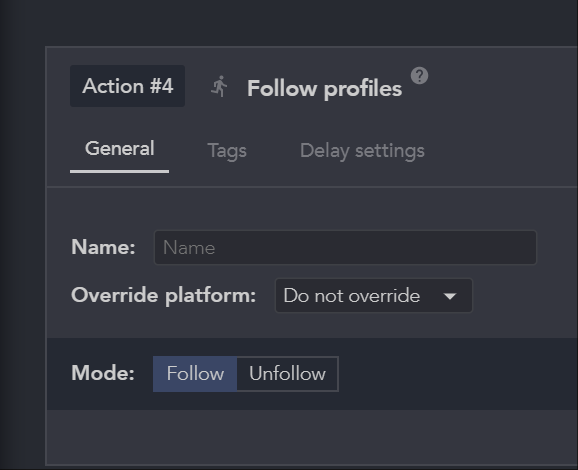The height and width of the screenshot is (470, 578).
Task: Click the Follow profiles heading
Action: click(324, 89)
